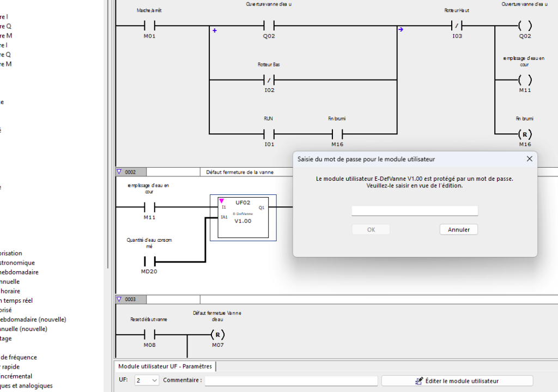Viewport: 558px width, 392px height.
Task: Select horaire tree item
Action: [x=10, y=291]
